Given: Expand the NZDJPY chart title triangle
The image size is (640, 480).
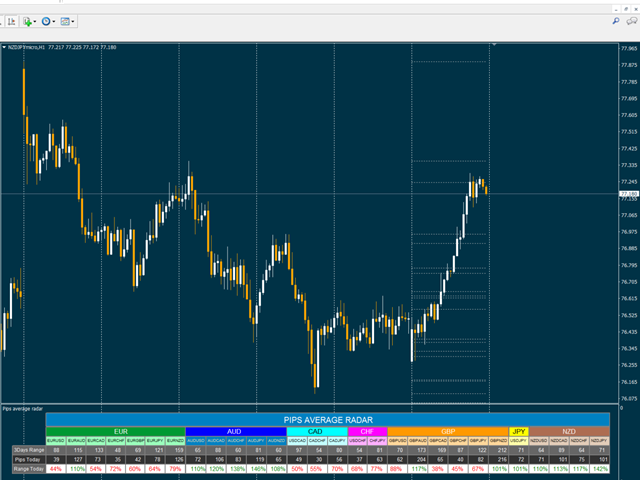Looking at the screenshot, I should click(x=4, y=47).
